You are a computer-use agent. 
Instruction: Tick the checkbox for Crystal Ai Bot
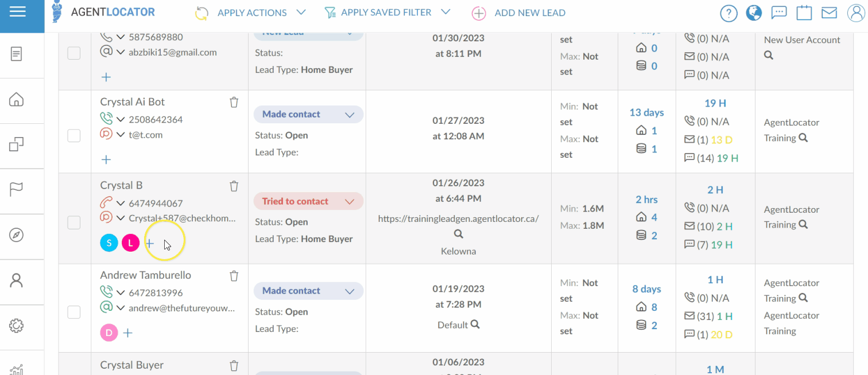[74, 136]
